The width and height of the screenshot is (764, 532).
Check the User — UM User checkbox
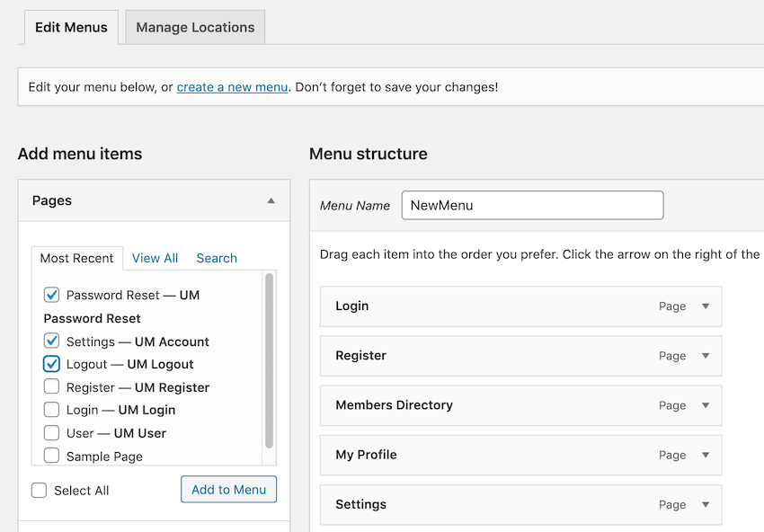point(52,433)
